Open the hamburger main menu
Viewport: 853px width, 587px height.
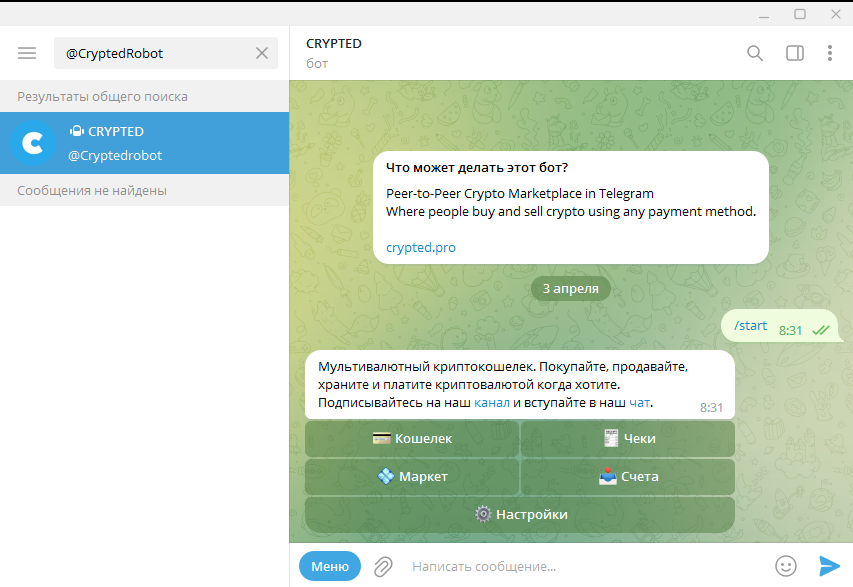coord(27,53)
